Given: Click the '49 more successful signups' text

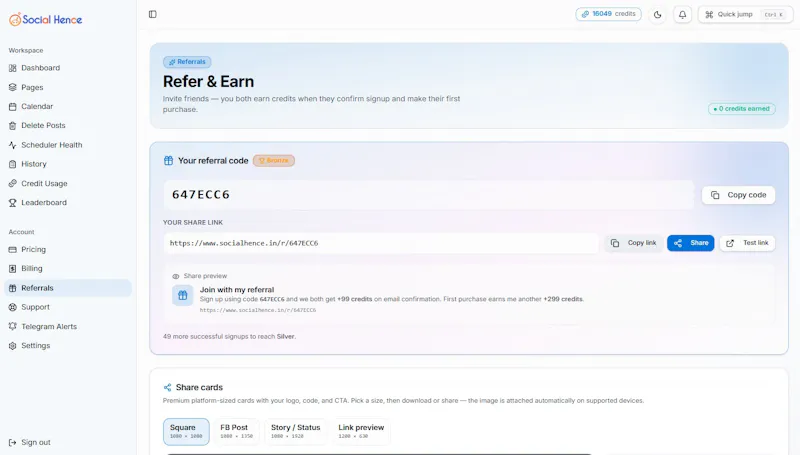Looking at the screenshot, I should pos(229,337).
